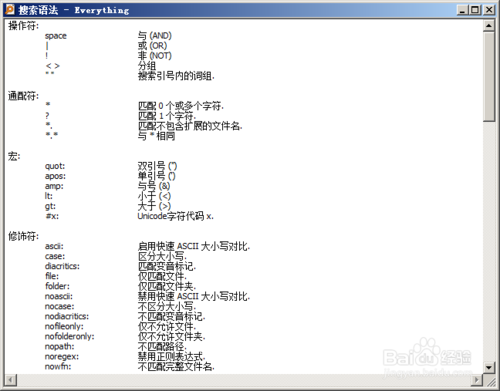Image resolution: width=500 pixels, height=391 pixels.
Task: Click the '#x:' macro text
Action: click(x=52, y=216)
